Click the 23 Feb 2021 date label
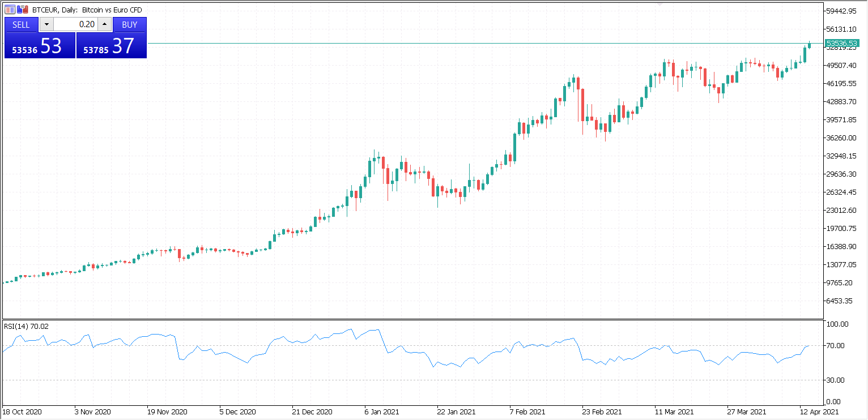This screenshot has width=868, height=420. pyautogui.click(x=602, y=412)
